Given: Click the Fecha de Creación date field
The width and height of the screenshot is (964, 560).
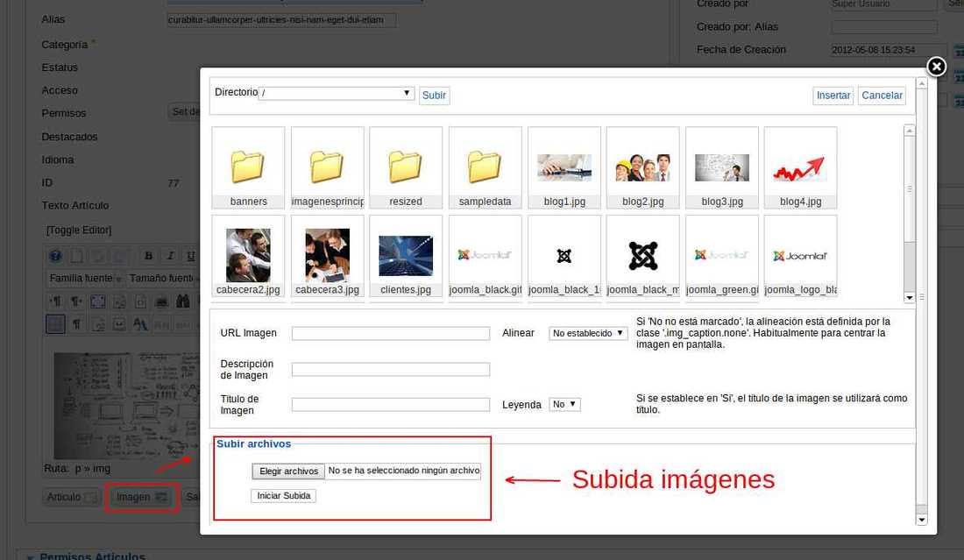Looking at the screenshot, I should pyautogui.click(x=889, y=50).
